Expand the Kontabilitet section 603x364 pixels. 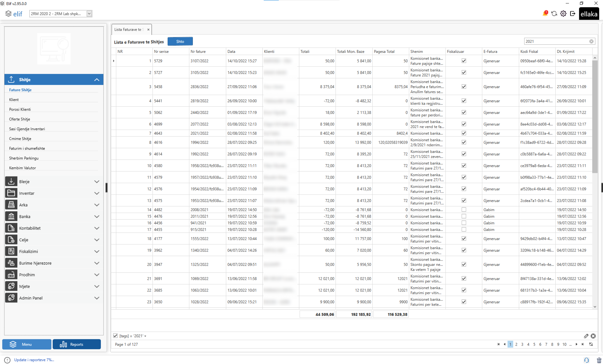click(x=97, y=228)
